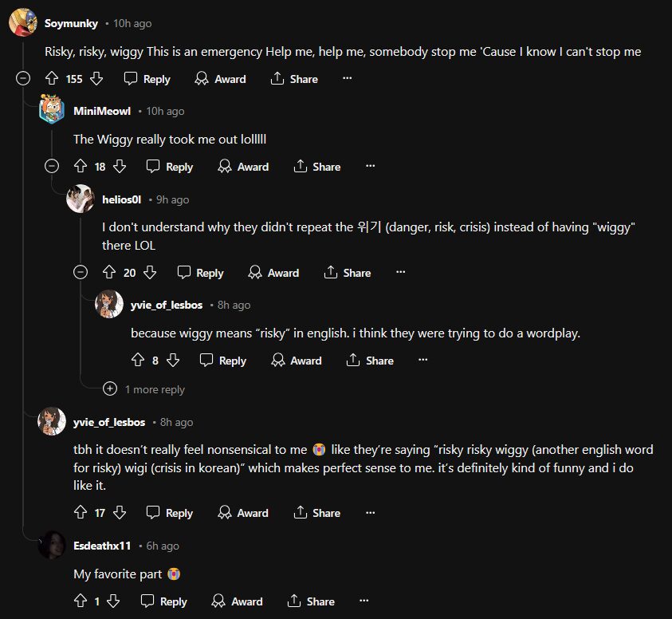Downvote Soymunky's top-level comment
Screen dimensions: 672x619
[x=96, y=79]
